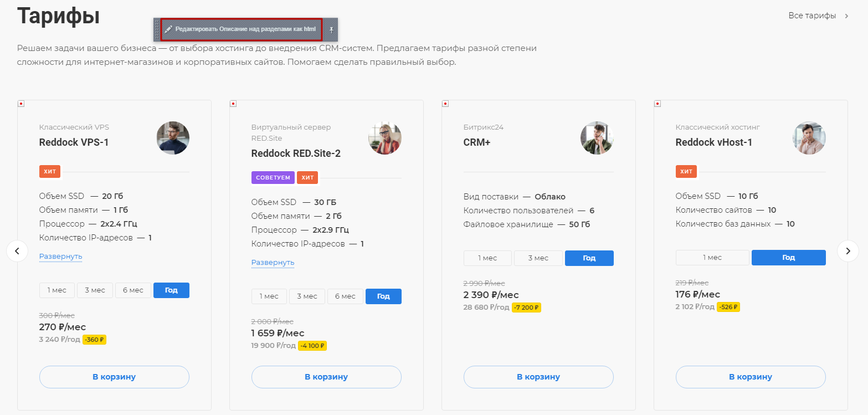The image size is (868, 415).
Task: Click the 176 ₽/мес price
Action: point(698,294)
